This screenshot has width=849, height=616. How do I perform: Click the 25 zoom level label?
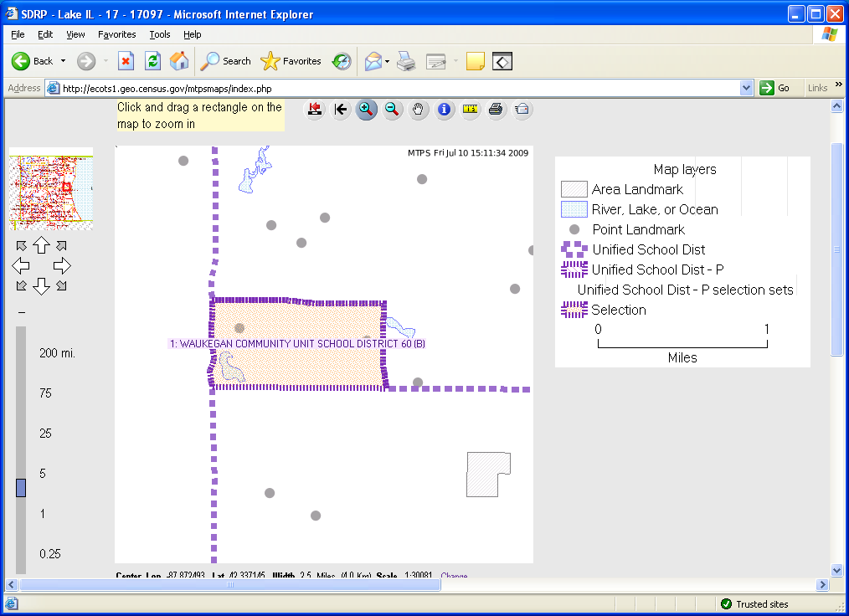(x=45, y=433)
